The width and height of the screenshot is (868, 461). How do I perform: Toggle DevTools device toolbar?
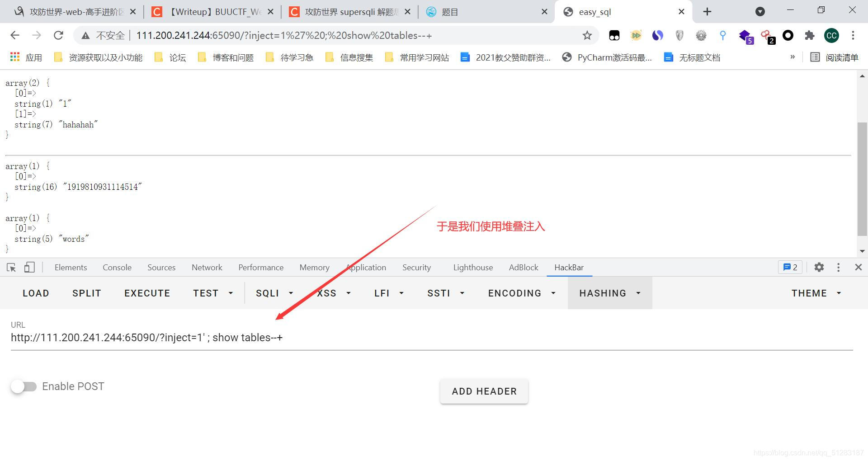pos(29,268)
